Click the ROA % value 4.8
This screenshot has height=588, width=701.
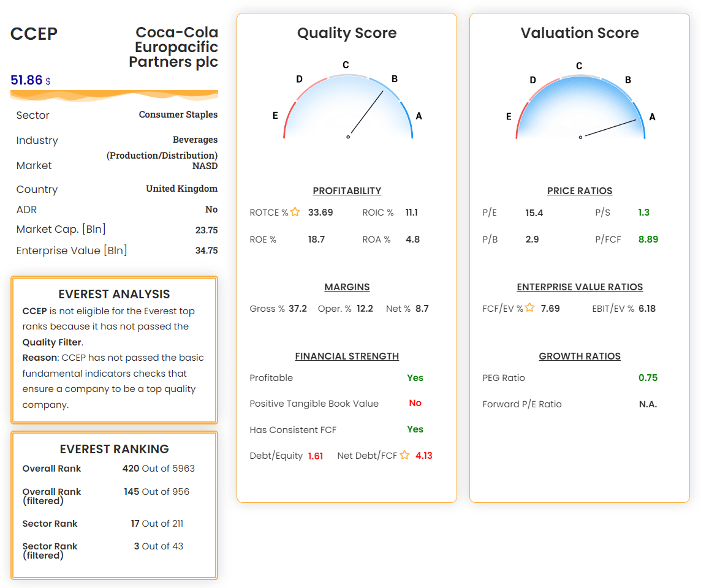pos(412,239)
